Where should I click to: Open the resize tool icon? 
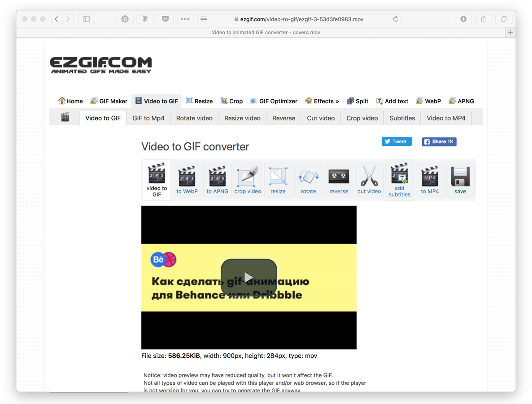coord(278,180)
